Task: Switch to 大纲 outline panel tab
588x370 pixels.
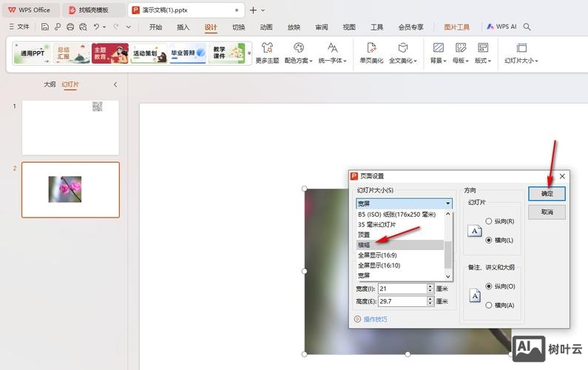Action: (50, 84)
